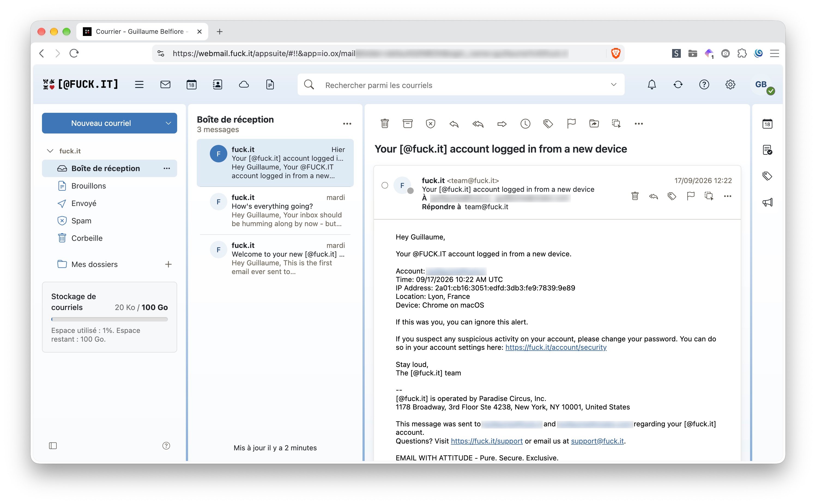Flag message via header flag icon
This screenshot has width=816, height=504.
[690, 196]
